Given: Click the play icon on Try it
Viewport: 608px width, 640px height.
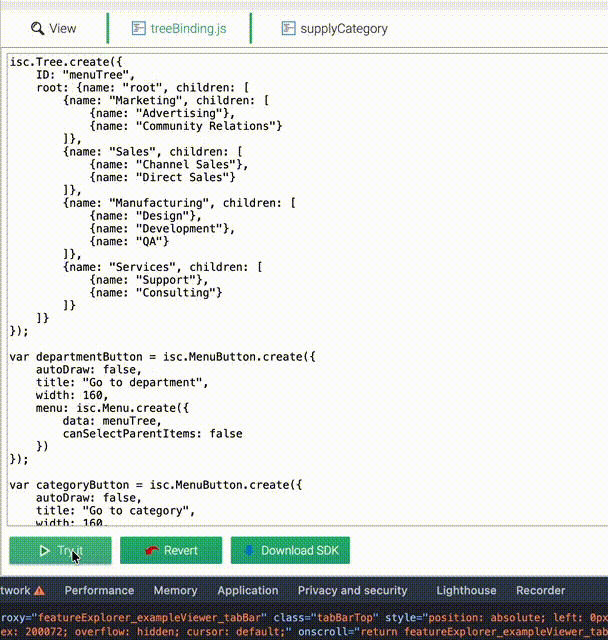Looking at the screenshot, I should tap(44, 550).
